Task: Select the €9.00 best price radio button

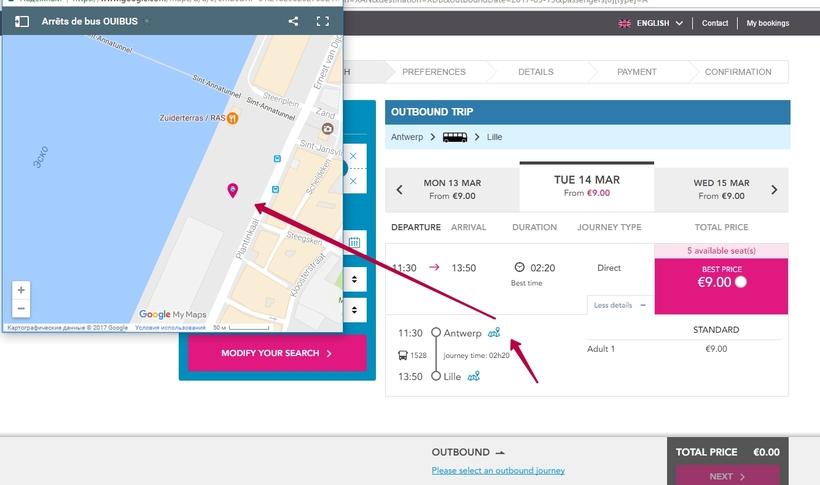Action: (x=741, y=282)
